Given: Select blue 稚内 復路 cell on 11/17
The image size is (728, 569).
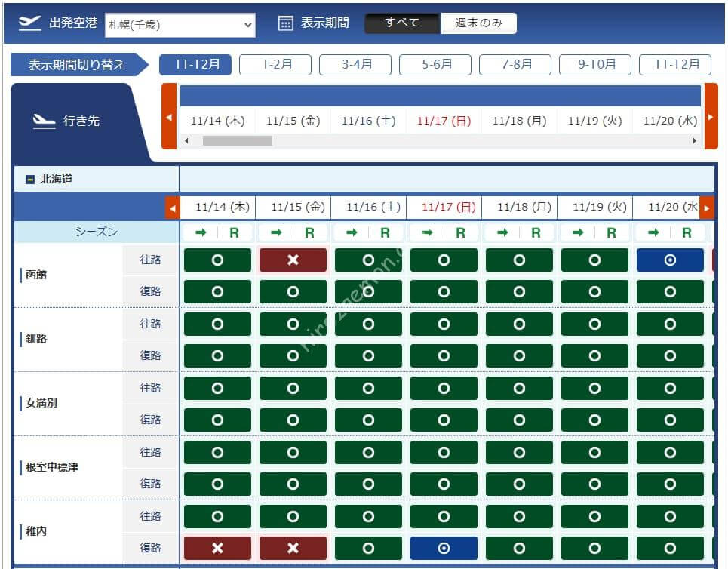Looking at the screenshot, I should (444, 549).
